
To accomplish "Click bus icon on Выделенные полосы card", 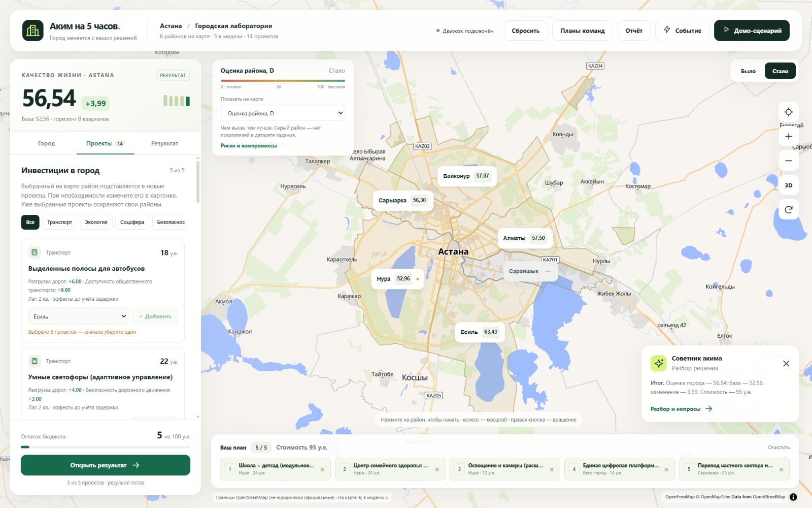I will pos(35,252).
